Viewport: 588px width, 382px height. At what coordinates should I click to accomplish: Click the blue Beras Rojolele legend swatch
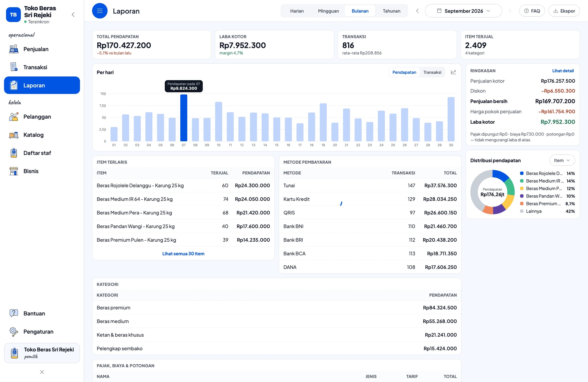click(522, 173)
